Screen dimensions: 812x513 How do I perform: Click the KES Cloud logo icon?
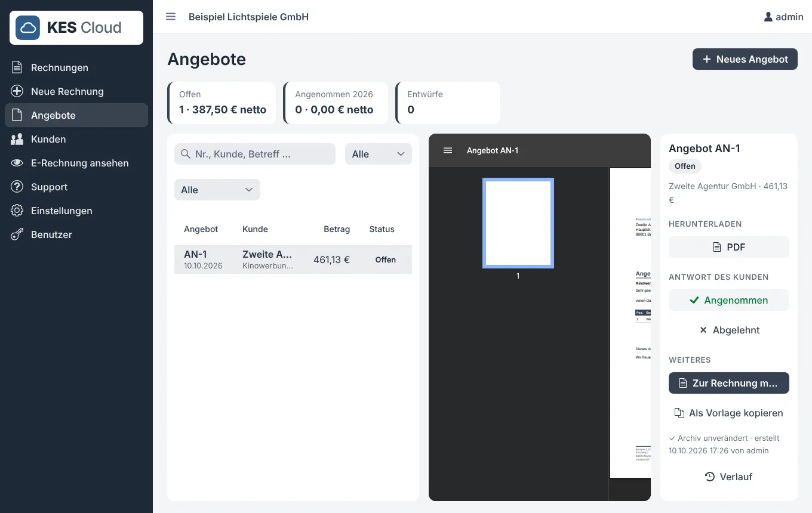click(27, 27)
